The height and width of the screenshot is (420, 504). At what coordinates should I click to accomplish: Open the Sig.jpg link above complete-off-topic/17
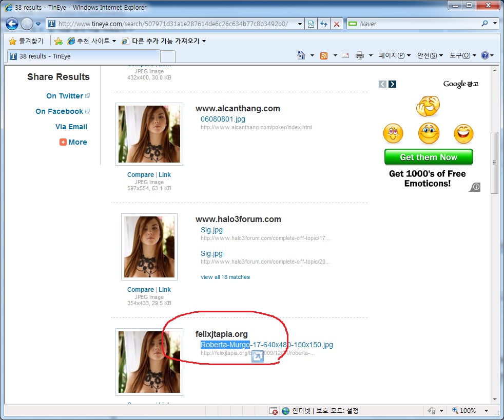click(x=211, y=230)
